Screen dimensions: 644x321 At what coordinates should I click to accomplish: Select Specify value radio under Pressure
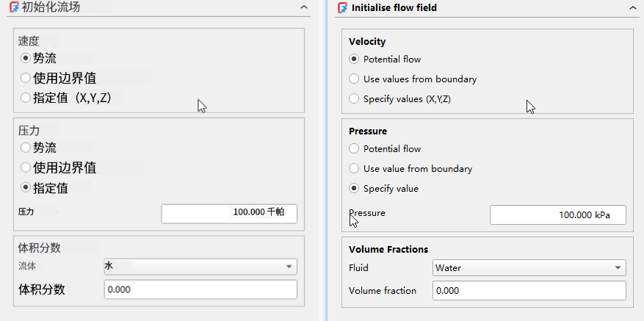[354, 189]
